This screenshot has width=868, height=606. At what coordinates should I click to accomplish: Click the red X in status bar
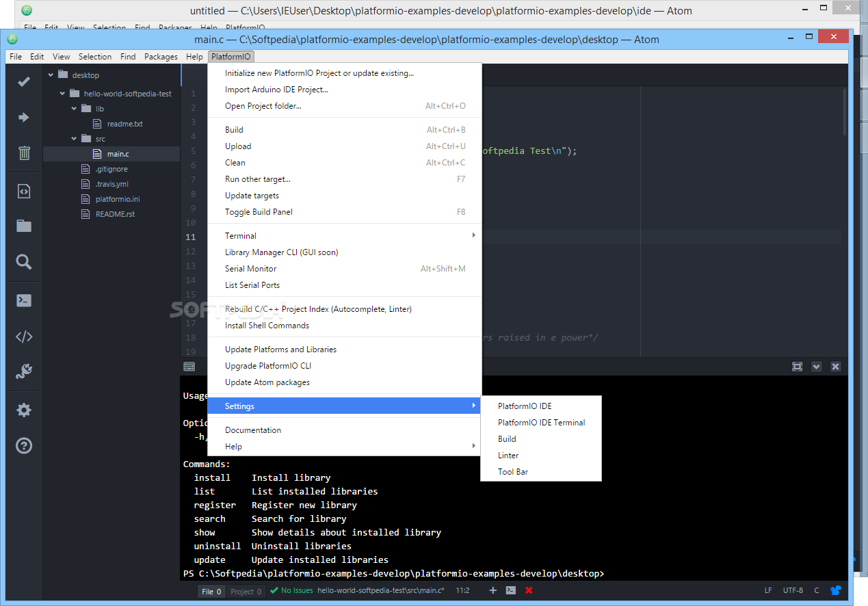[529, 590]
